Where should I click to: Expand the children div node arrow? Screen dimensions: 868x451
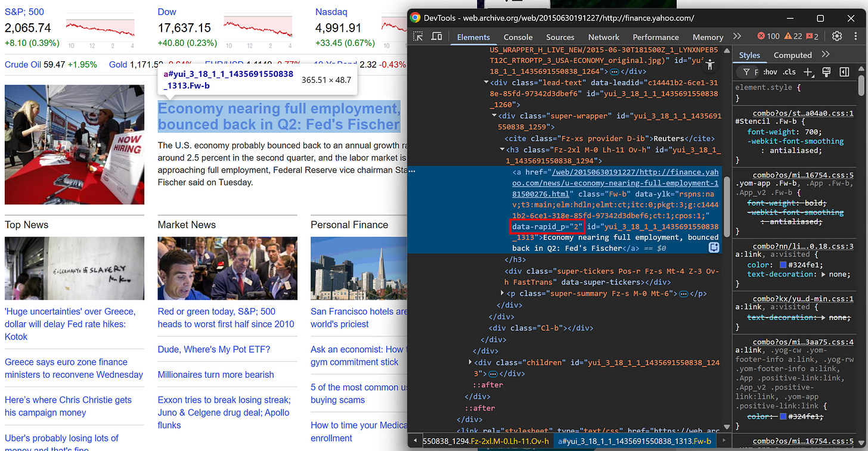click(470, 362)
